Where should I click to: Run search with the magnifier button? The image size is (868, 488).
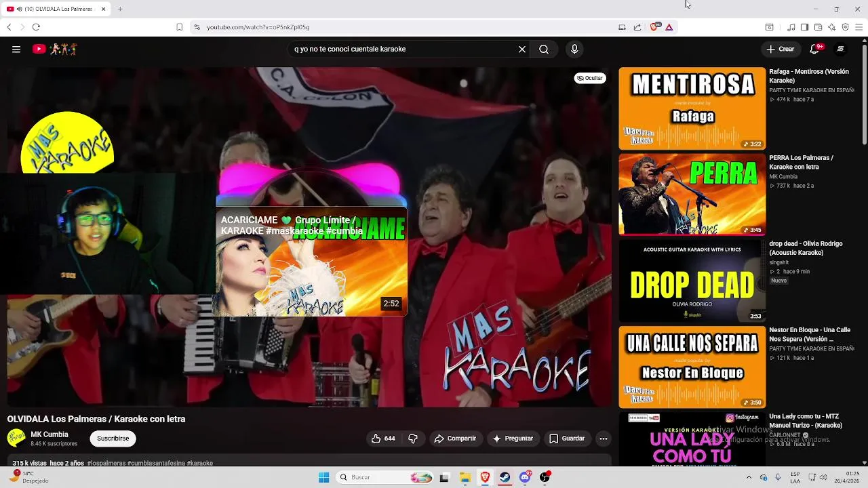coord(544,49)
